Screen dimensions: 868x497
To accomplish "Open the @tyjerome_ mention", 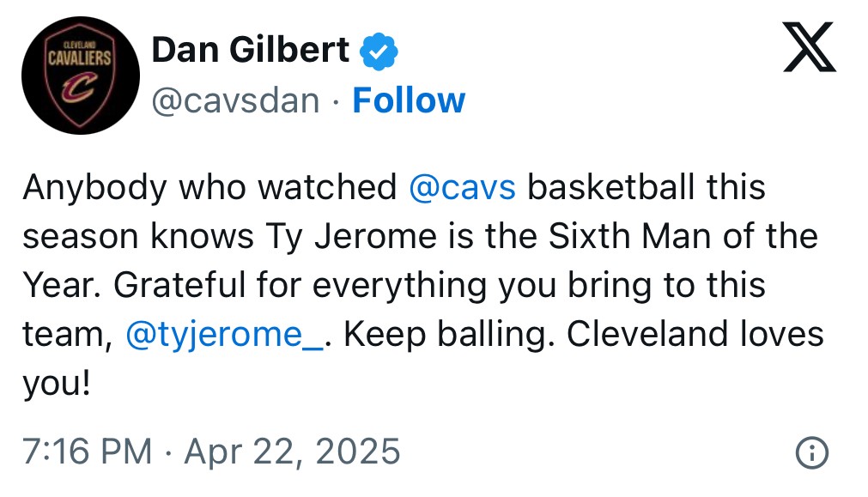I will coord(224,335).
